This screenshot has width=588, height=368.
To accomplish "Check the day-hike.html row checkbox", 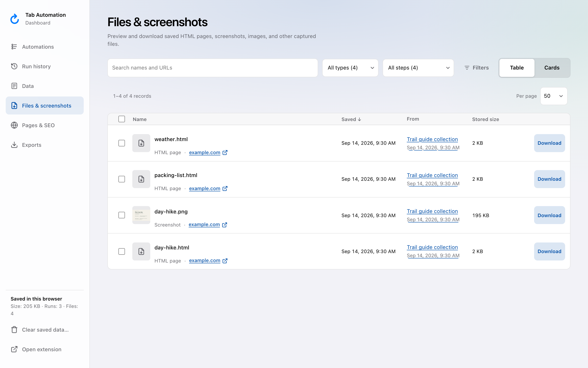I will tap(121, 251).
